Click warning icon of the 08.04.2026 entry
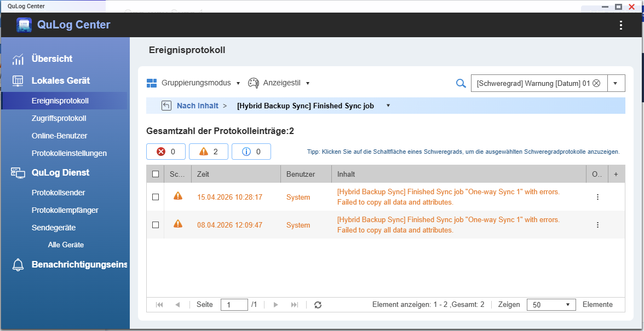This screenshot has width=644, height=331. pos(178,224)
